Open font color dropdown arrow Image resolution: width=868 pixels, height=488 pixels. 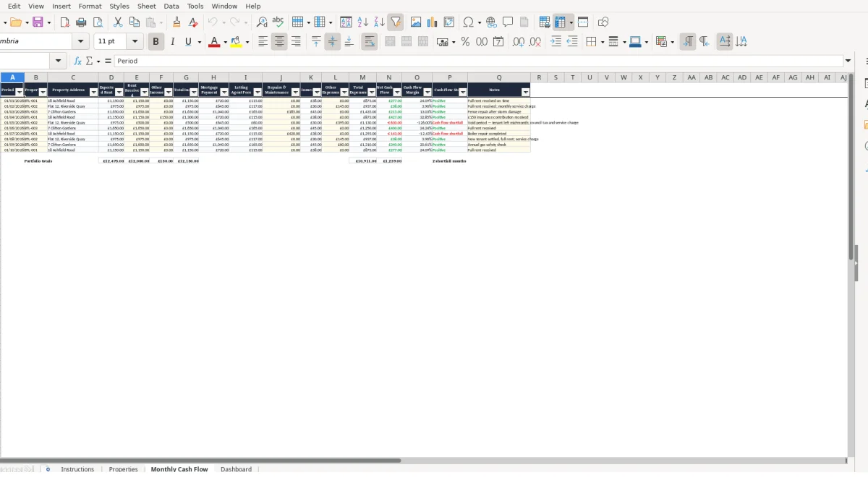point(225,42)
